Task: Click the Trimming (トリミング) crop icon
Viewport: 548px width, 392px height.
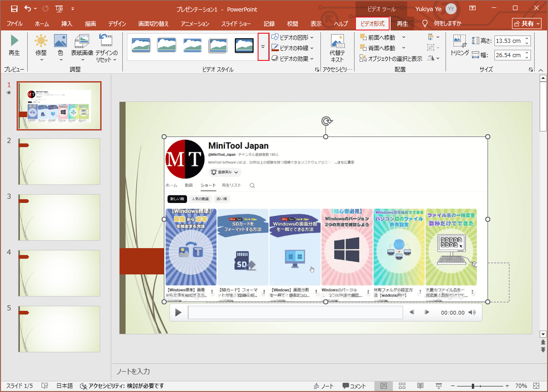Action: [x=459, y=42]
